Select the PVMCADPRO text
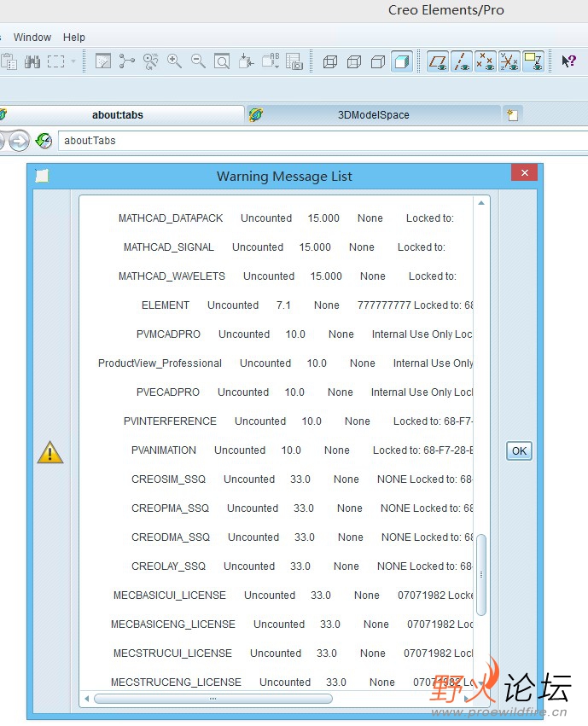Screen dimensions: 588x726 [168, 334]
